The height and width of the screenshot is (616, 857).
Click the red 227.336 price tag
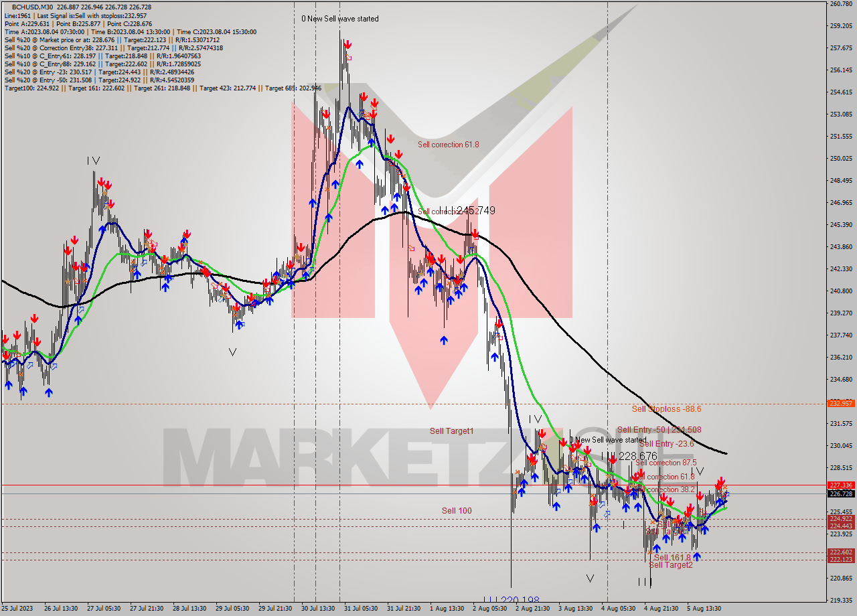pyautogui.click(x=841, y=485)
